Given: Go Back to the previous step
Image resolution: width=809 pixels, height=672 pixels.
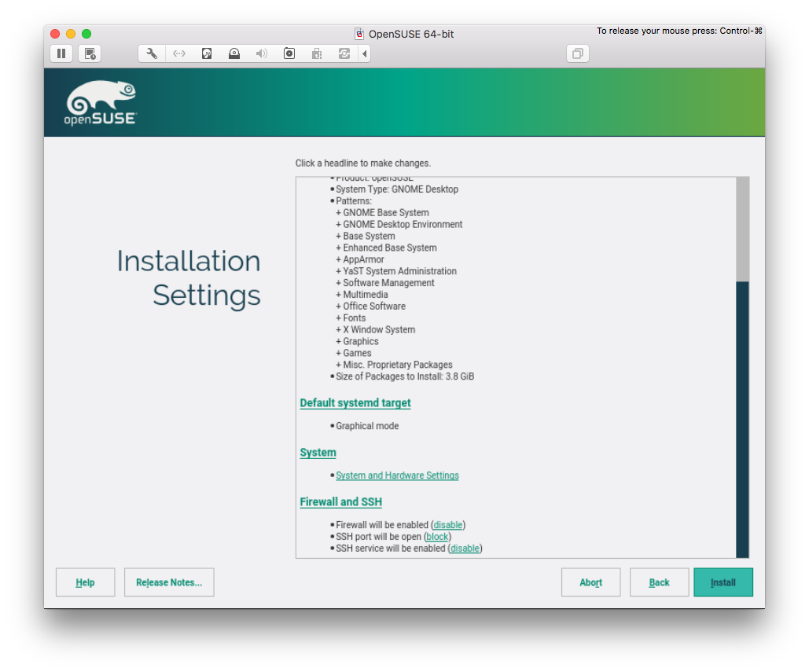Looking at the screenshot, I should (660, 582).
